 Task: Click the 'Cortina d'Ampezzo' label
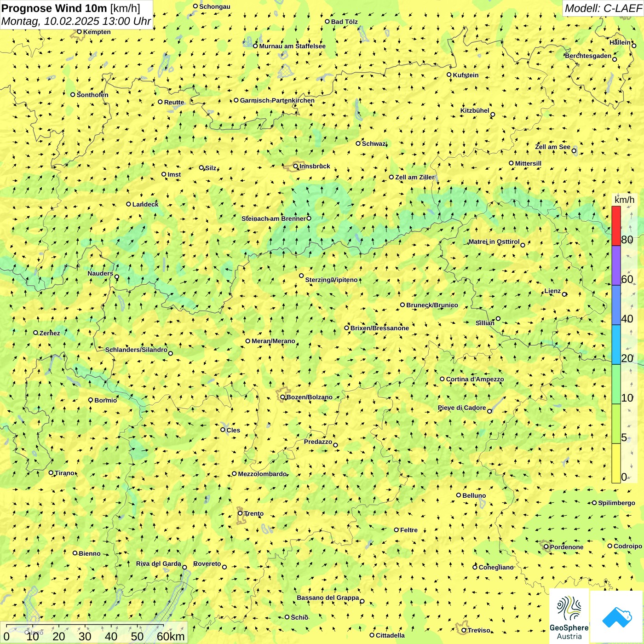click(475, 379)
